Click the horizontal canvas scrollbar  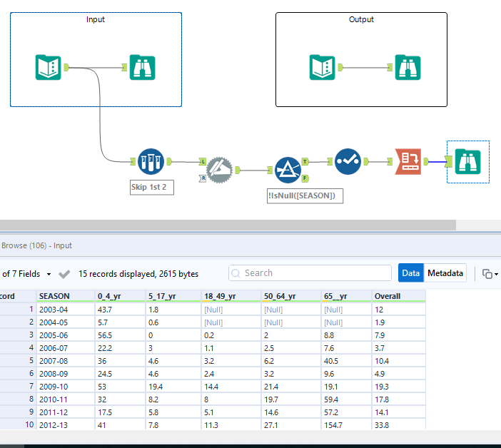(228, 225)
